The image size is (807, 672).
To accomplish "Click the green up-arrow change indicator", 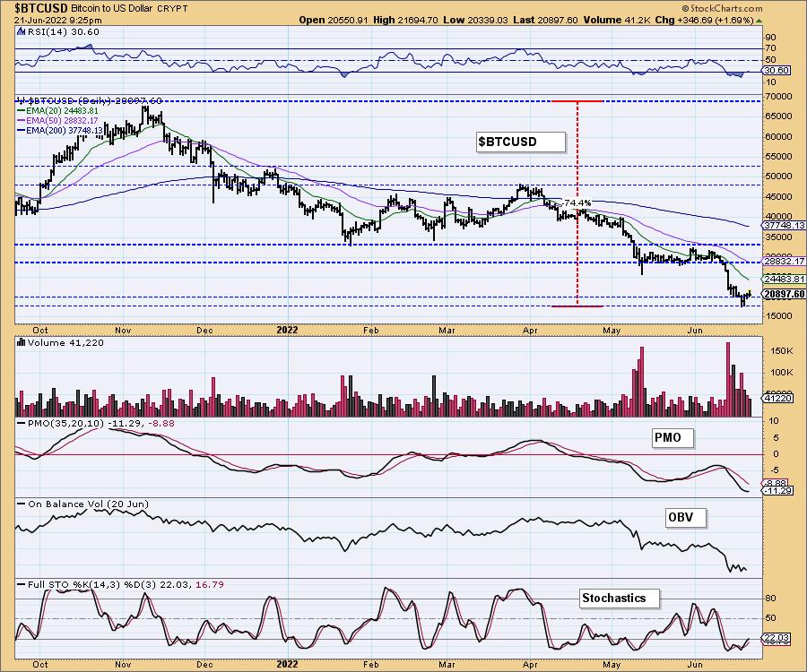I will click(x=759, y=21).
